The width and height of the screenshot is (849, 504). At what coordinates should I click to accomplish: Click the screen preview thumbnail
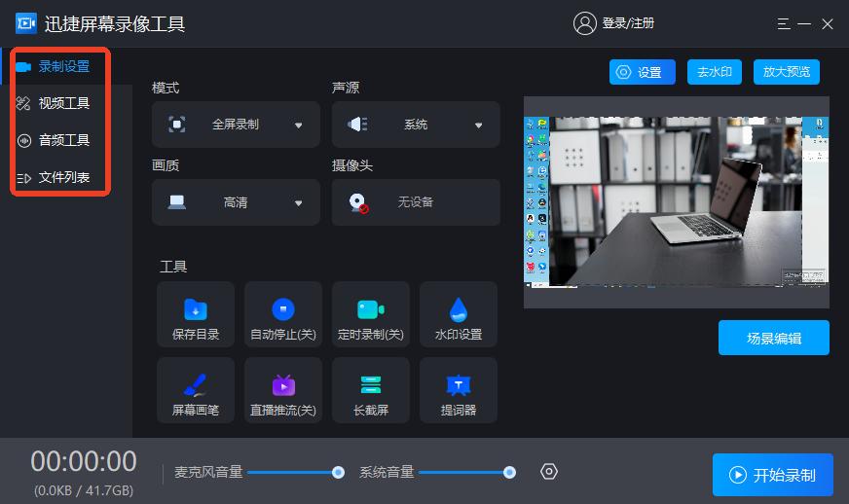677,202
